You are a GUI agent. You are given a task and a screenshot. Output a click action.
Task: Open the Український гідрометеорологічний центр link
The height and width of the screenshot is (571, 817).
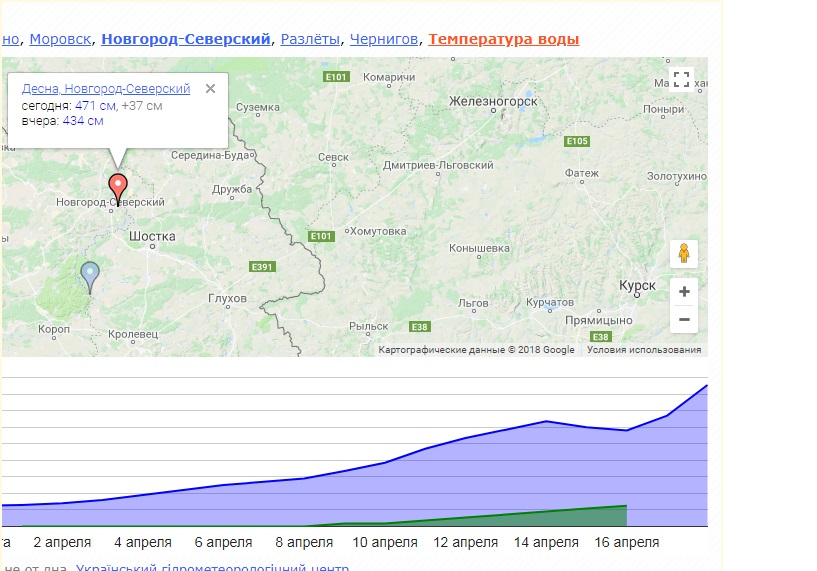(212, 568)
